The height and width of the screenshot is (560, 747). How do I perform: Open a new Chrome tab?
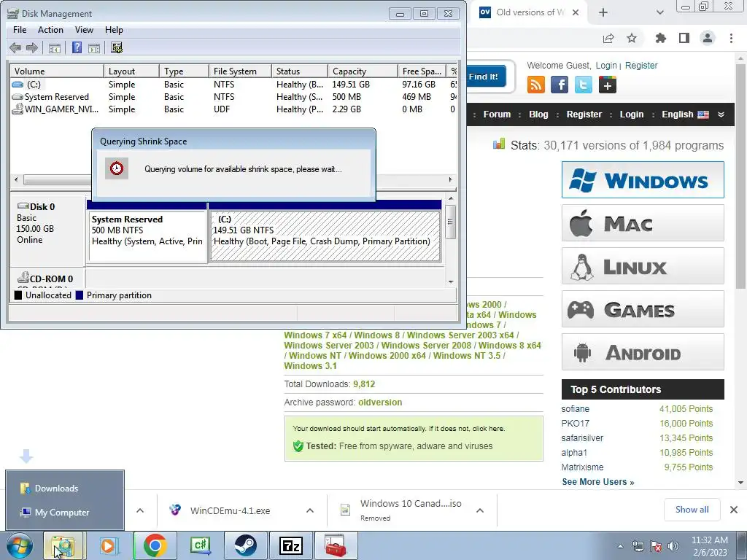[603, 12]
